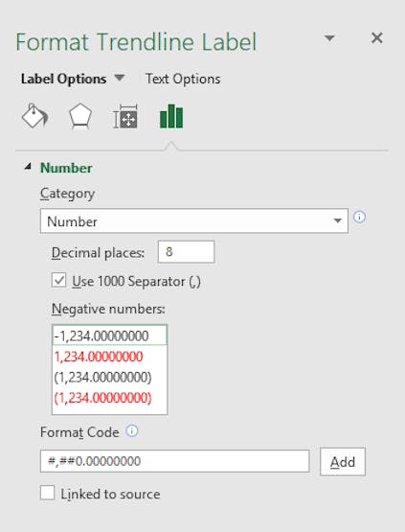
Task: Open the Size & Properties tab icon
Action: tap(125, 117)
